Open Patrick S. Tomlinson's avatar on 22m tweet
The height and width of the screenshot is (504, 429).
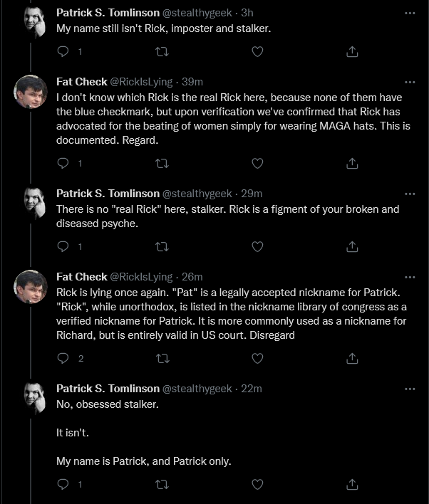tap(35, 398)
